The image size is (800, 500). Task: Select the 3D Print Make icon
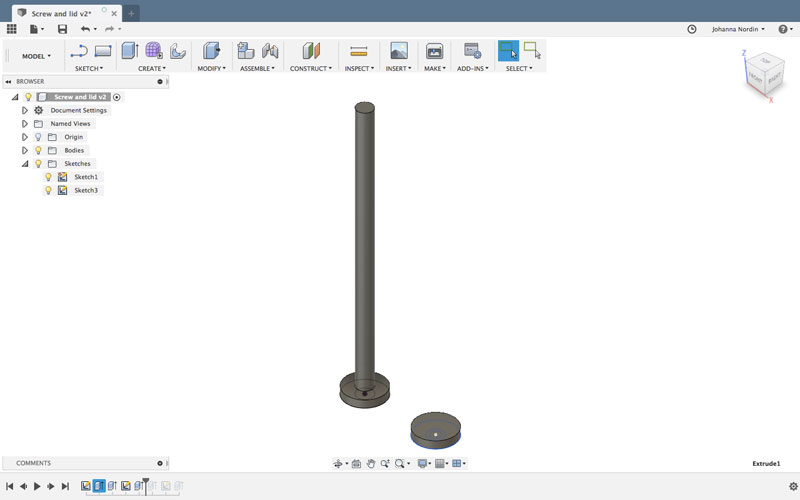(x=434, y=51)
